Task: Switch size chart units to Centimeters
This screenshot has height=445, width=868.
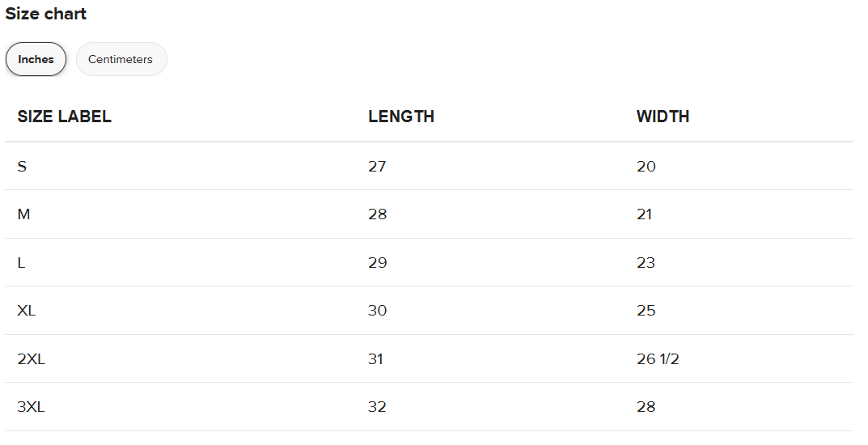Action: (121, 59)
